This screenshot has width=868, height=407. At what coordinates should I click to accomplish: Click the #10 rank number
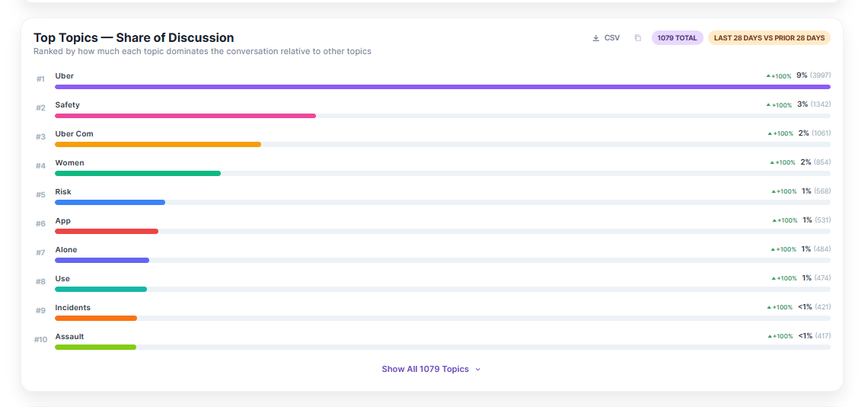(x=40, y=339)
